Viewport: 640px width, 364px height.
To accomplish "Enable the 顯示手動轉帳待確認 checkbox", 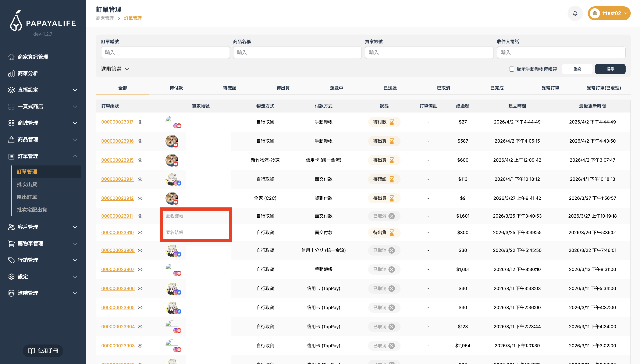I will (x=512, y=69).
